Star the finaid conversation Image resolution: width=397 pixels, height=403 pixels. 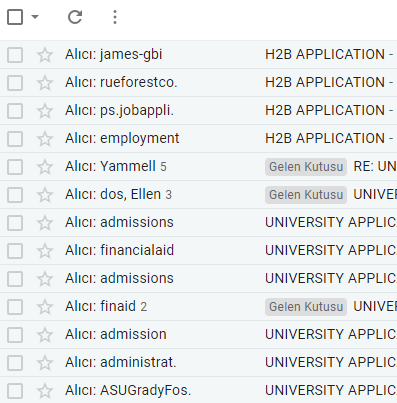[45, 307]
